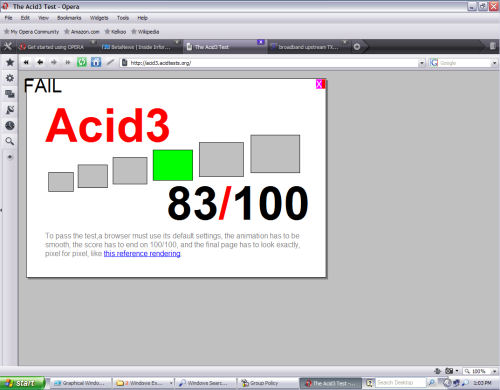Screen dimensions: 500x390
Task: Open the Bookmarks menu
Action: pyautogui.click(x=69, y=18)
